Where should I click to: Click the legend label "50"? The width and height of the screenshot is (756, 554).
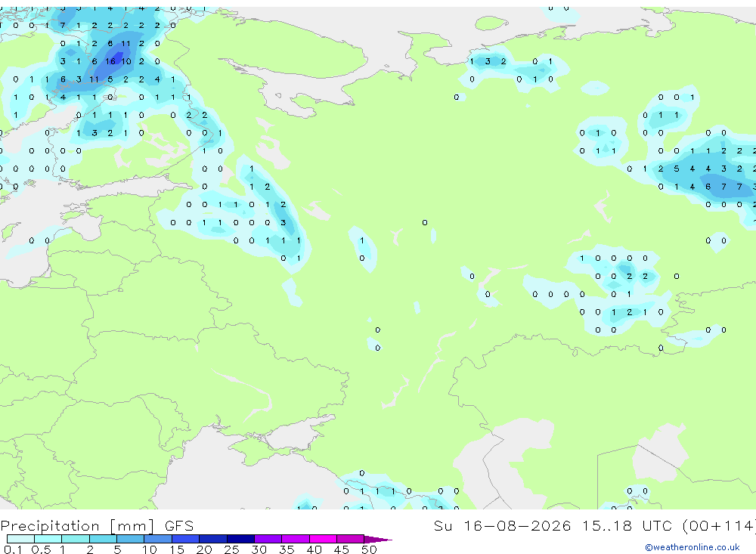369,549
